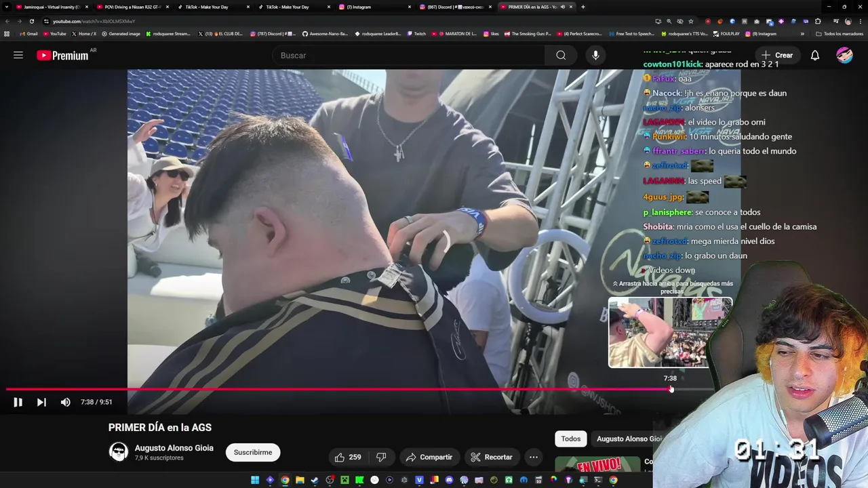Screen dimensions: 868x488
Task: Bookmark this page with the star
Action: click(691, 21)
